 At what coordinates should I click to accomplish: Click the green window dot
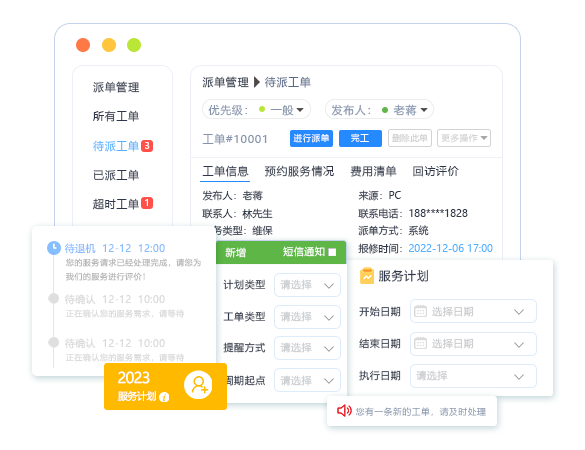tap(134, 45)
